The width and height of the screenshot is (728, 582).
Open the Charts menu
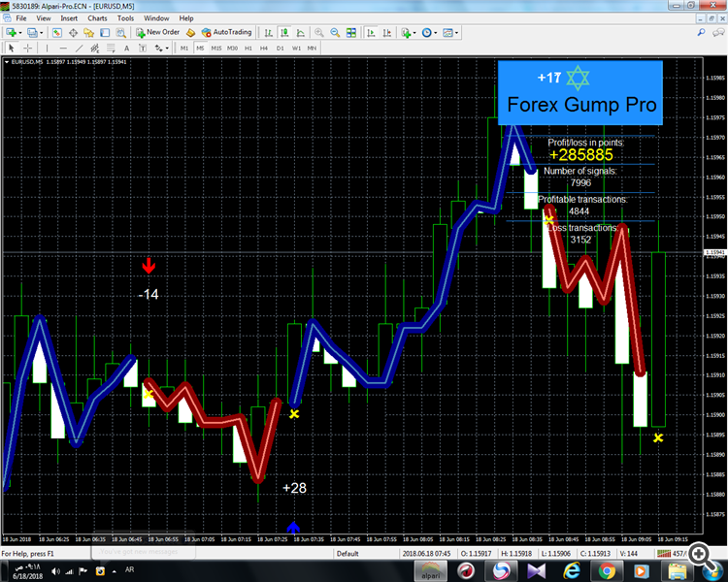click(97, 18)
